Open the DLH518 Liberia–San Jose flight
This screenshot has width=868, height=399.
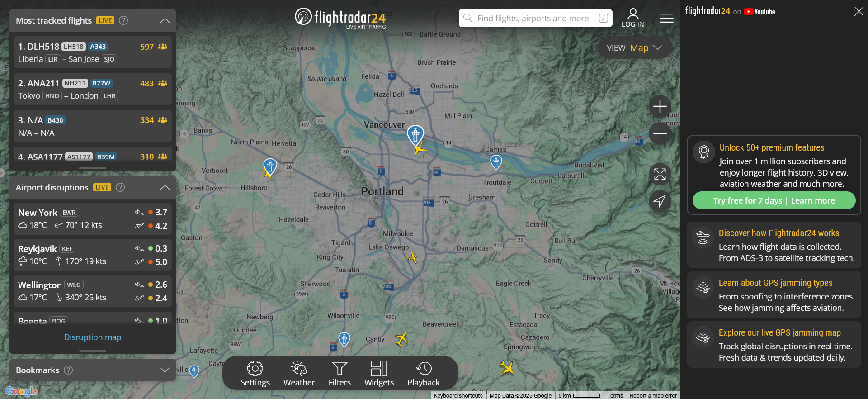point(93,52)
